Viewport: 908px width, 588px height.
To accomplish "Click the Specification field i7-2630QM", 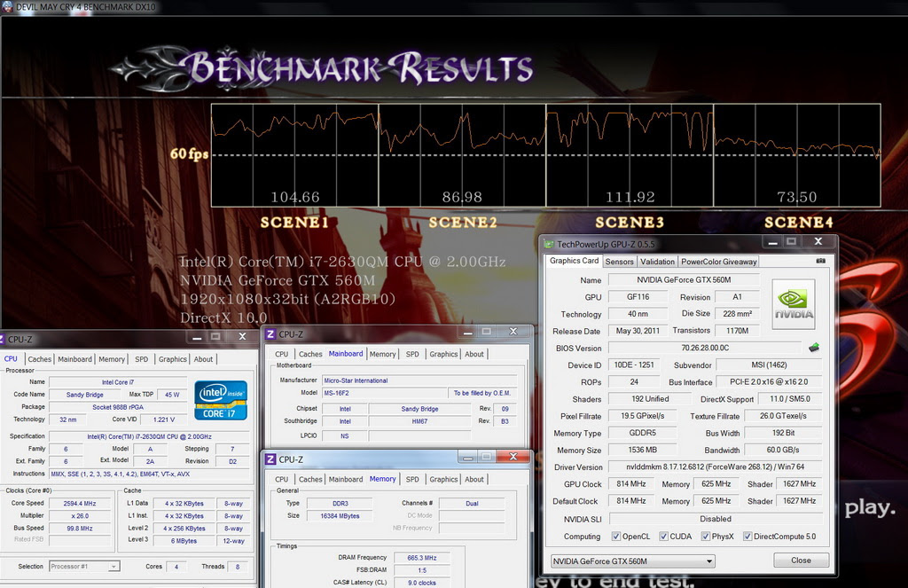I will [149, 436].
